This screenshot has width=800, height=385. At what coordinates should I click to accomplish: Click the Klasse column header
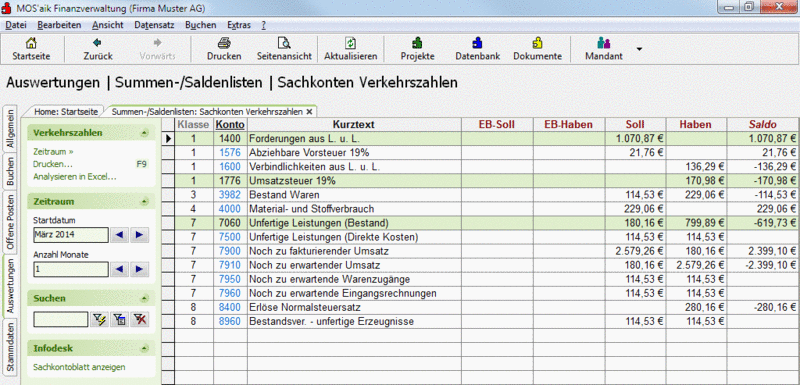193,124
